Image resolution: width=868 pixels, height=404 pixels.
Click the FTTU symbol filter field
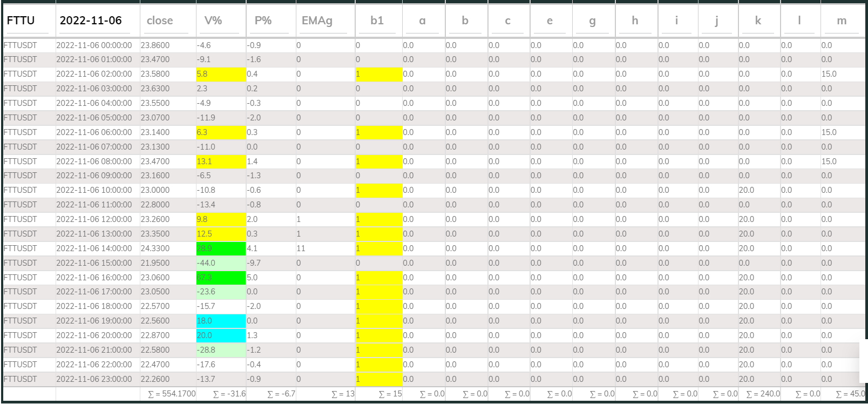[29, 21]
